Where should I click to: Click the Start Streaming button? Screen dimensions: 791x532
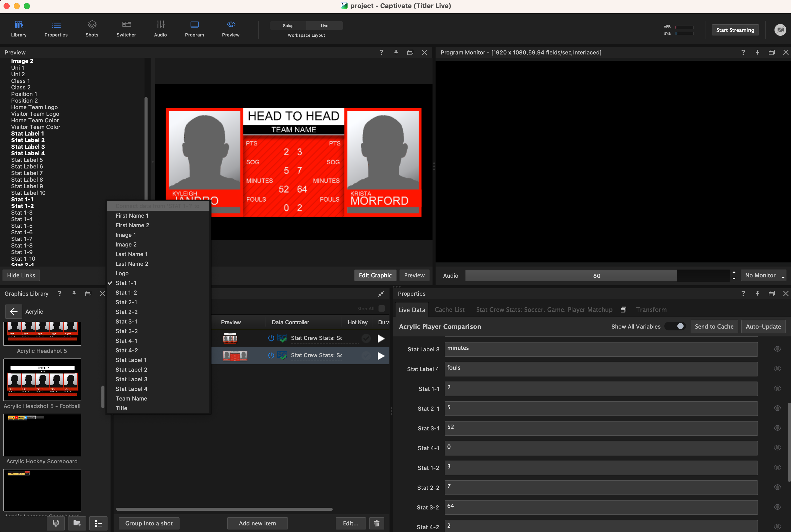coord(735,30)
